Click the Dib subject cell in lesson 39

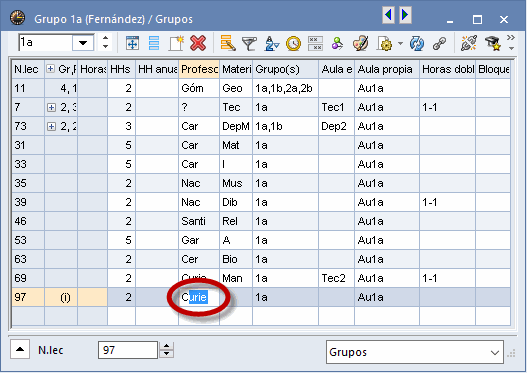[236, 202]
